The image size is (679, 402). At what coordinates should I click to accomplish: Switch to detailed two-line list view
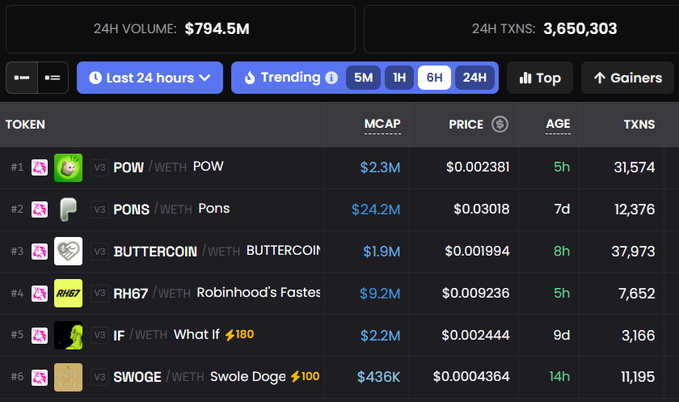tap(53, 78)
